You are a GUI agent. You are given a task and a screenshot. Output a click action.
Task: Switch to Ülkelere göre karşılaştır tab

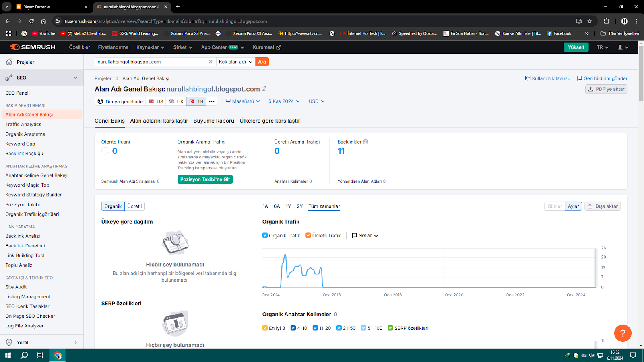(x=270, y=121)
